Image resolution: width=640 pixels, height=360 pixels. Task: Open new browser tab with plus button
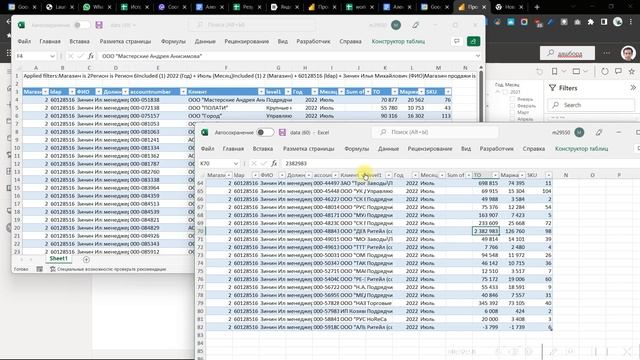(537, 7)
